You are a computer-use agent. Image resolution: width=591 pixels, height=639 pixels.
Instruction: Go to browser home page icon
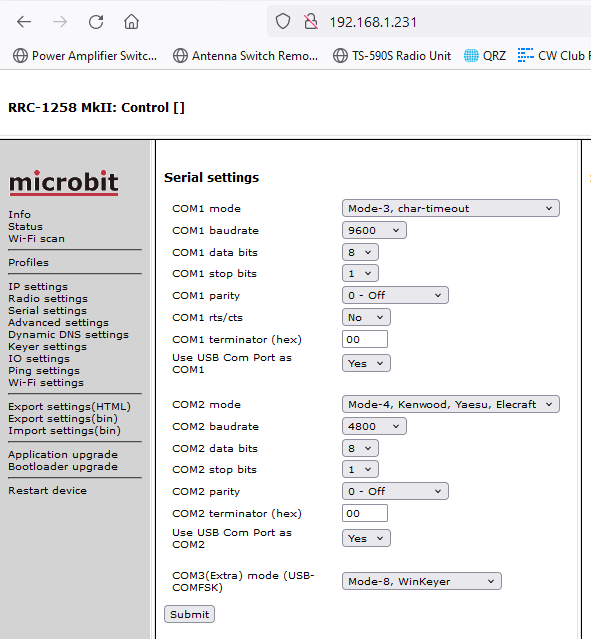click(131, 22)
